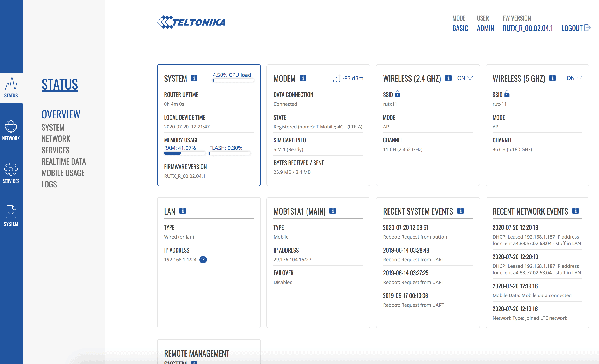Click the Data Connection Connected value
Screen dimensions: 599x364
pos(285,104)
